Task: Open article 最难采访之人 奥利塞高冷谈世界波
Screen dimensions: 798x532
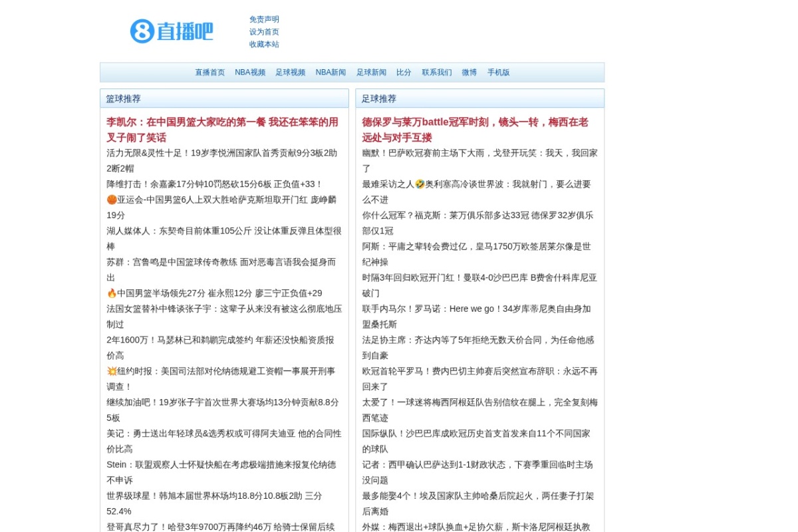Action: 477,192
